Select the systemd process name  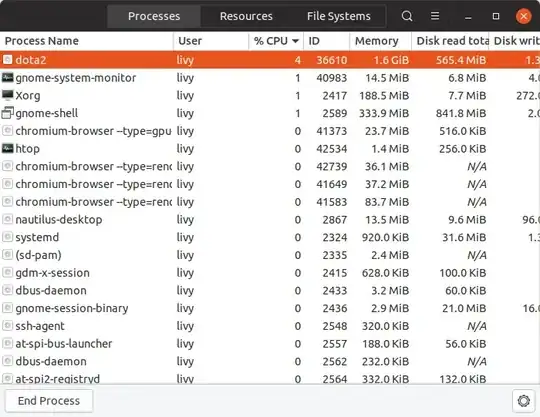[37, 237]
